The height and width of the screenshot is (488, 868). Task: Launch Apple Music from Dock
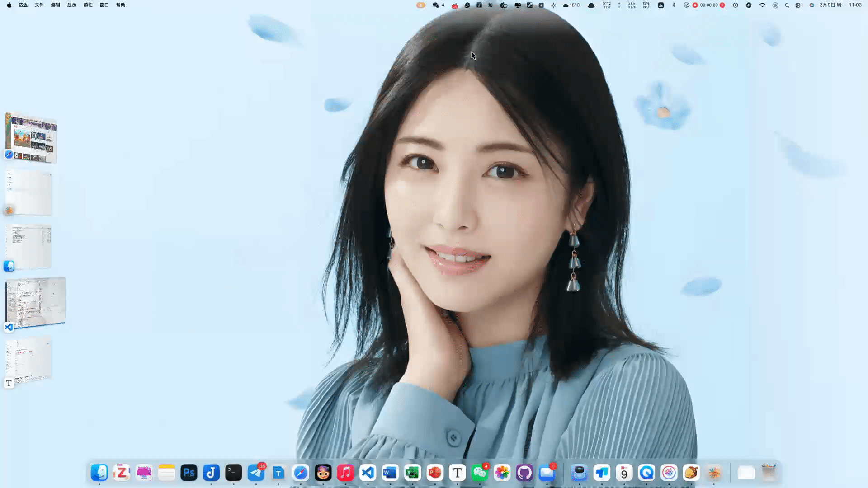[x=345, y=473]
